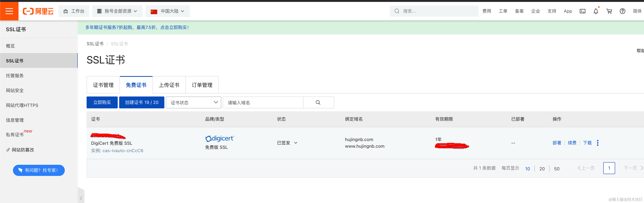
Task: Open the help question mark icon
Action: (x=622, y=11)
